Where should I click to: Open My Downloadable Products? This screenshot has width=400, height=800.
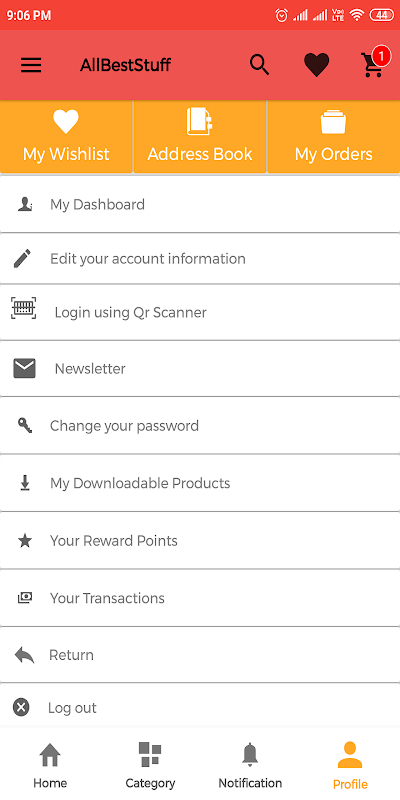point(200,483)
